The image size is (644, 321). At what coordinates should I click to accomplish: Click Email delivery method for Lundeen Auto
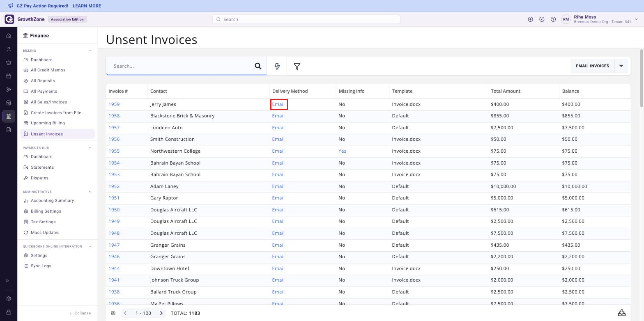[278, 128]
